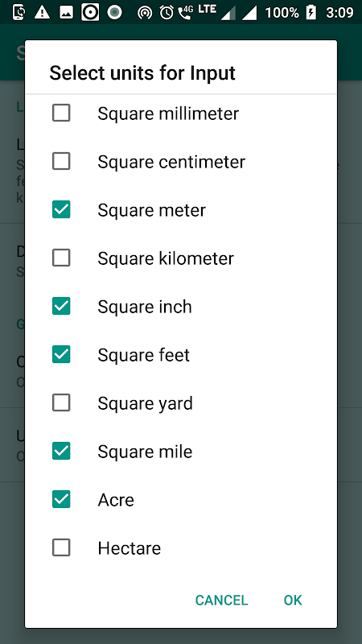Disable the Square mile unit
This screenshot has height=644, width=362.
pos(61,451)
